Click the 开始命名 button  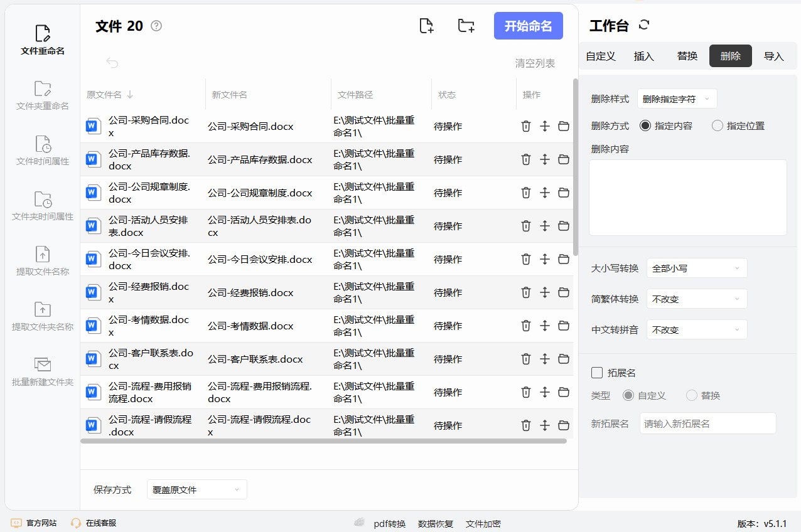pos(528,26)
